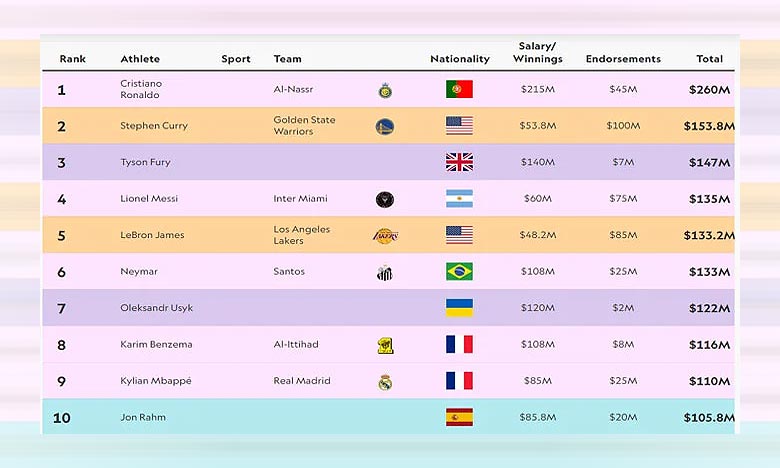Click the Santos club crest
The image size is (780, 468).
point(384,272)
